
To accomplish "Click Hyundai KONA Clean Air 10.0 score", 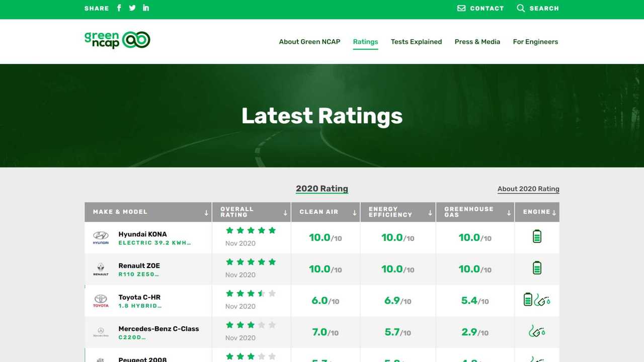I will pyautogui.click(x=326, y=238).
